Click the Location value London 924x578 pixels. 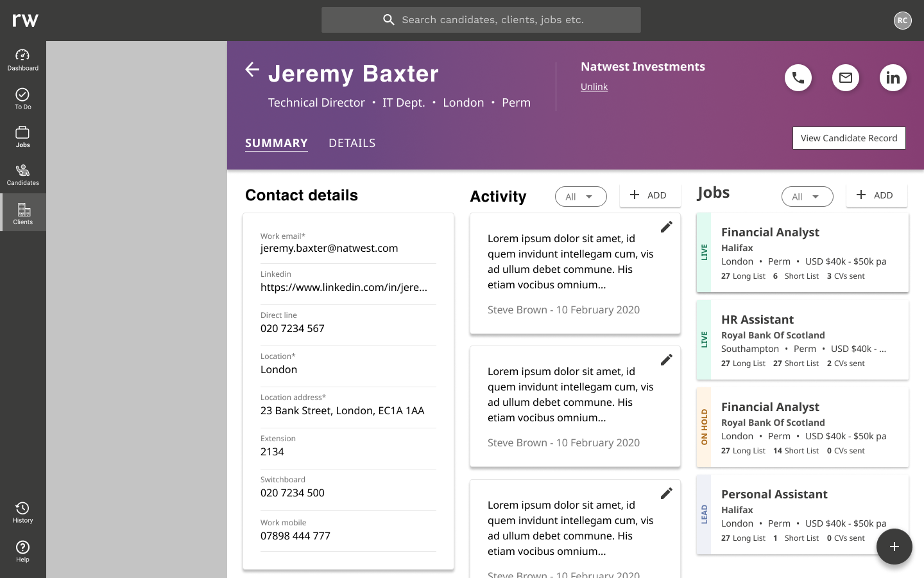(278, 370)
